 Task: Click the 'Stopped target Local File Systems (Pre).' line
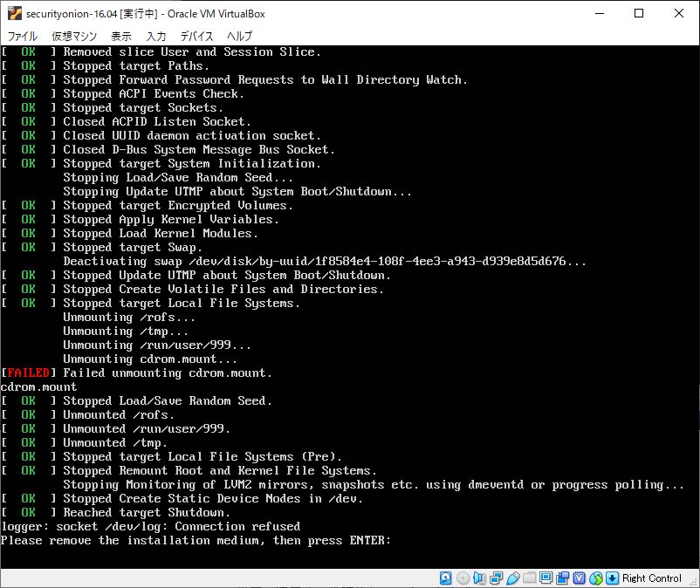coord(202,457)
